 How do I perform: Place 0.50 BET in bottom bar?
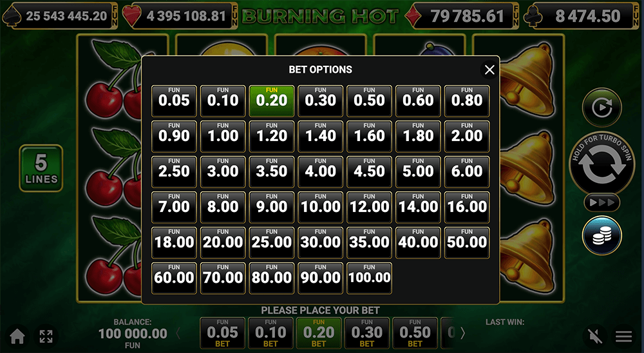point(415,333)
